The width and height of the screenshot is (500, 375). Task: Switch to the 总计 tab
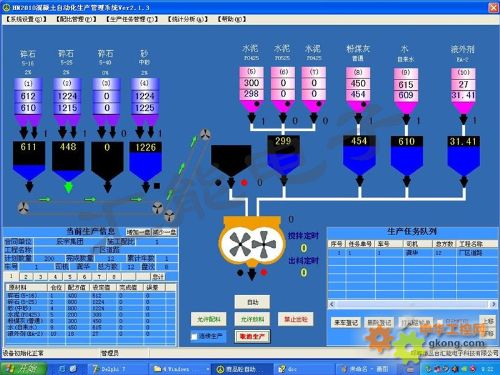[158, 277]
